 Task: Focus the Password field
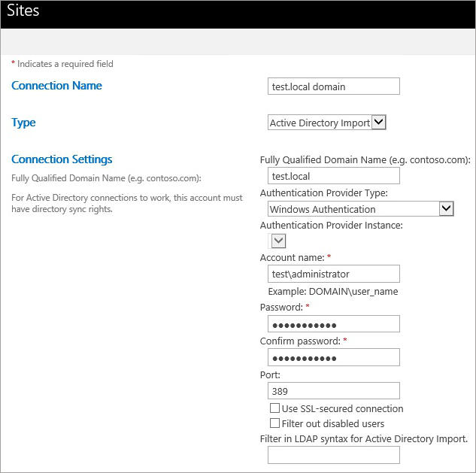(334, 323)
